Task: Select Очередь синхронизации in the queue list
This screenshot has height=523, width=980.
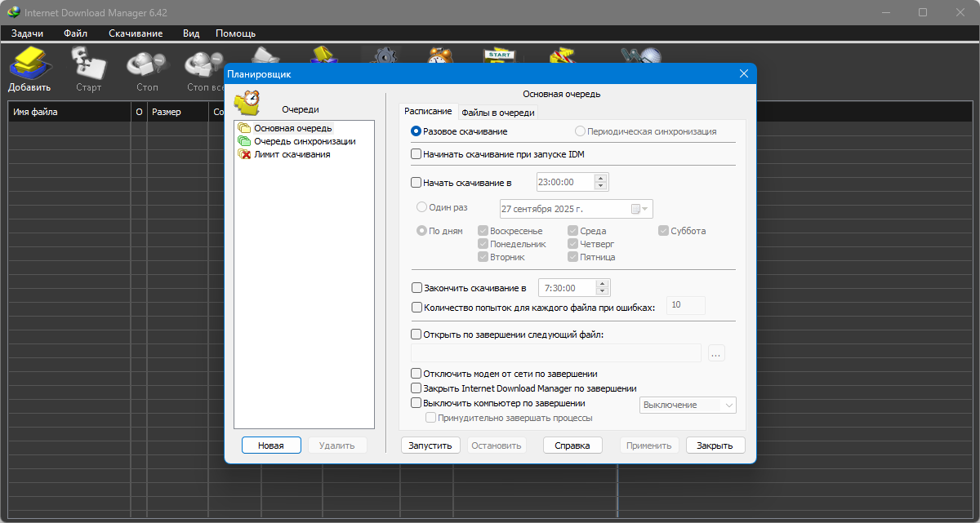Action: [x=304, y=141]
